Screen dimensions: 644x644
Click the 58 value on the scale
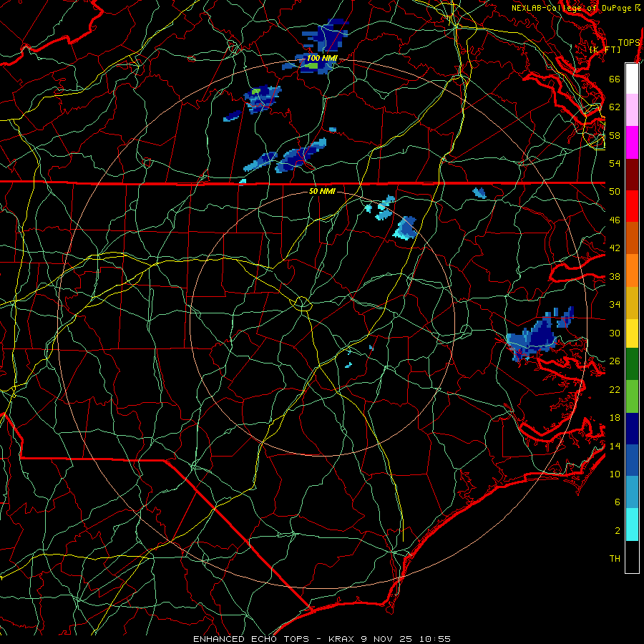[x=615, y=135]
